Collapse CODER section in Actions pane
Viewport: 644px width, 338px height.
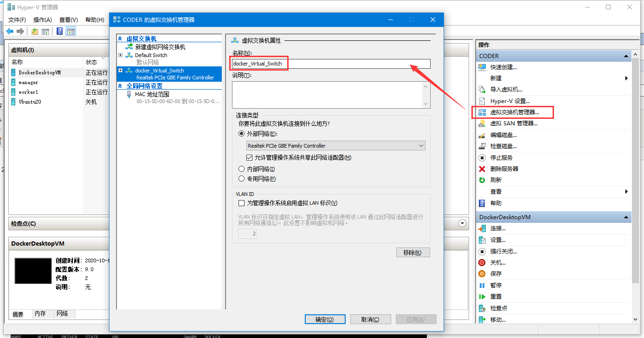click(626, 56)
